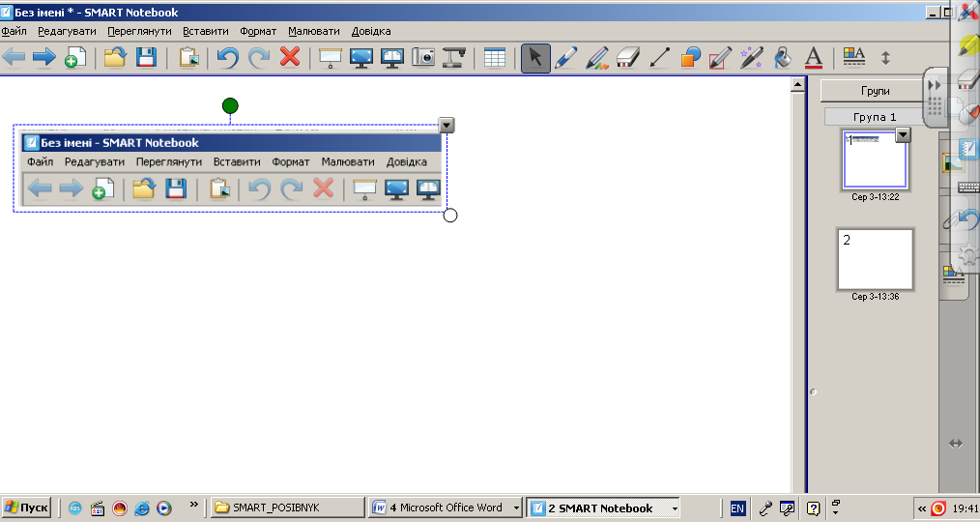The width and height of the screenshot is (980, 522).
Task: Select page 1 thumbnail
Action: [875, 160]
